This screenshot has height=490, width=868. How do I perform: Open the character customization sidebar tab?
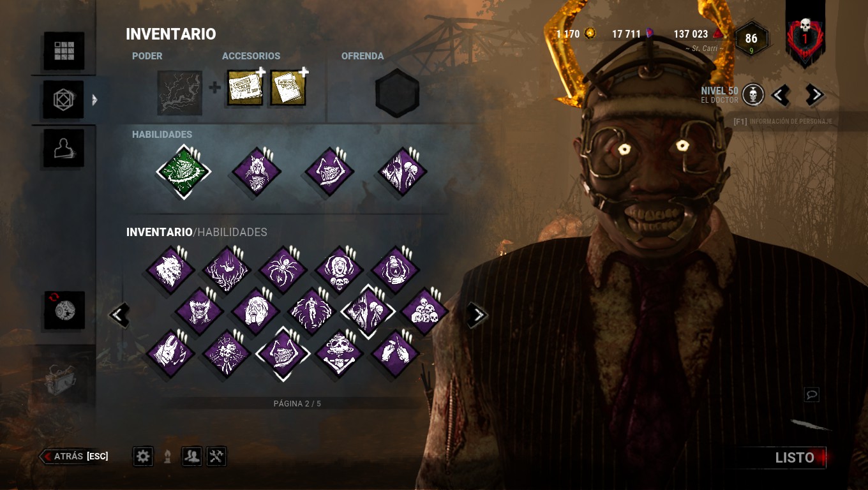pos(64,149)
